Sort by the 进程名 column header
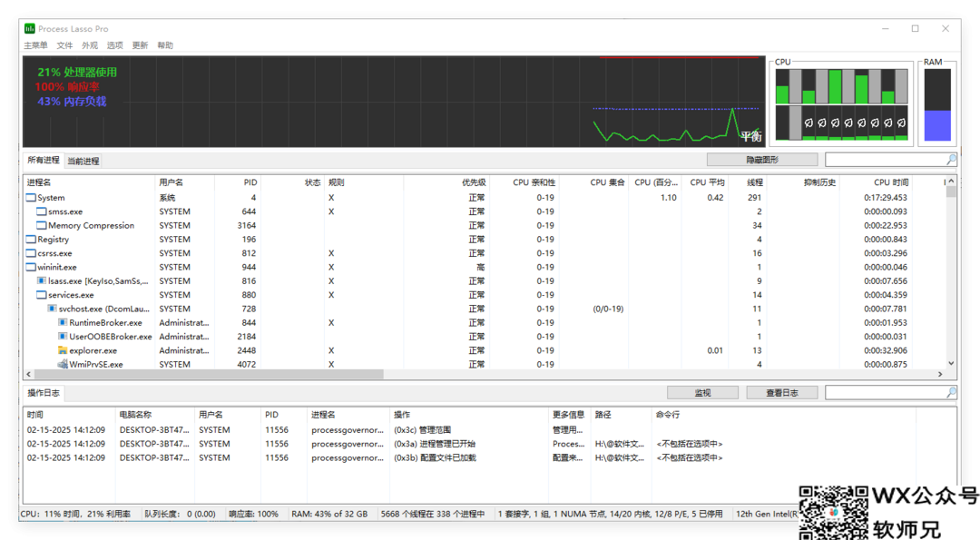This screenshot has height=540, width=980. [89, 182]
